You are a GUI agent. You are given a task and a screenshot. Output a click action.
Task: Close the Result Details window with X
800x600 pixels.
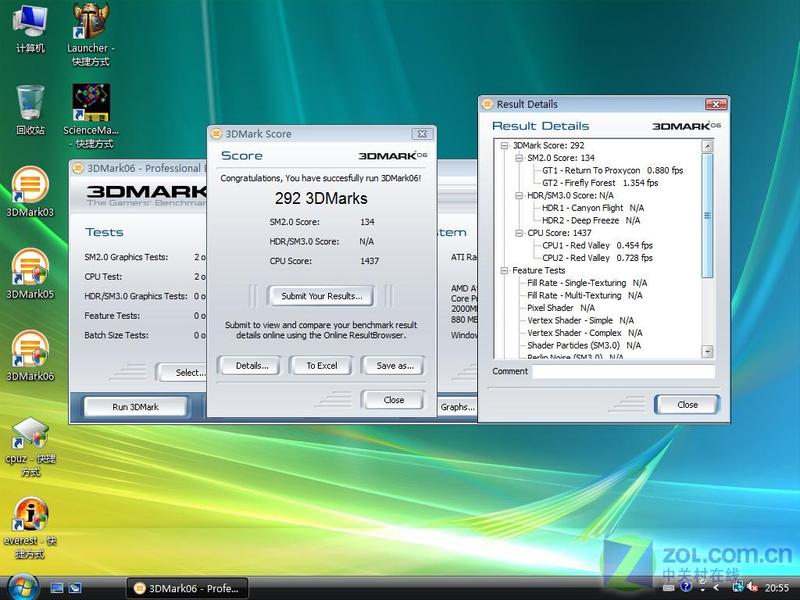[716, 104]
